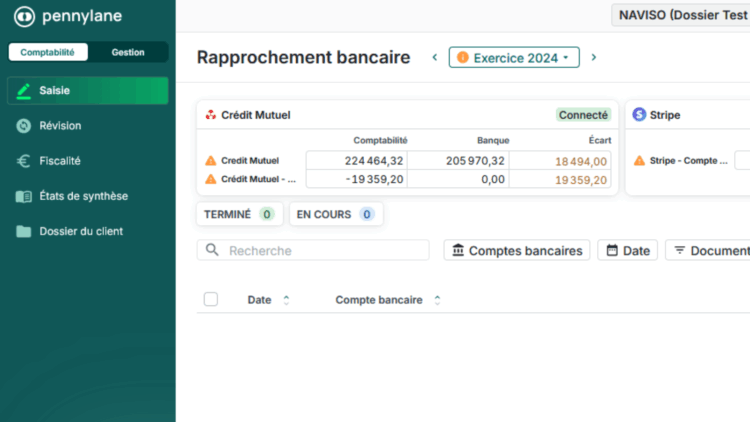Click the Recherche search field
750x422 pixels.
[x=320, y=251]
